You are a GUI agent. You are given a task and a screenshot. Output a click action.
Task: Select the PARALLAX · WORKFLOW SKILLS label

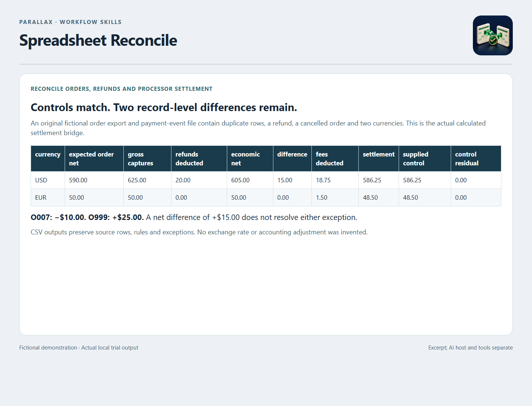[70, 22]
